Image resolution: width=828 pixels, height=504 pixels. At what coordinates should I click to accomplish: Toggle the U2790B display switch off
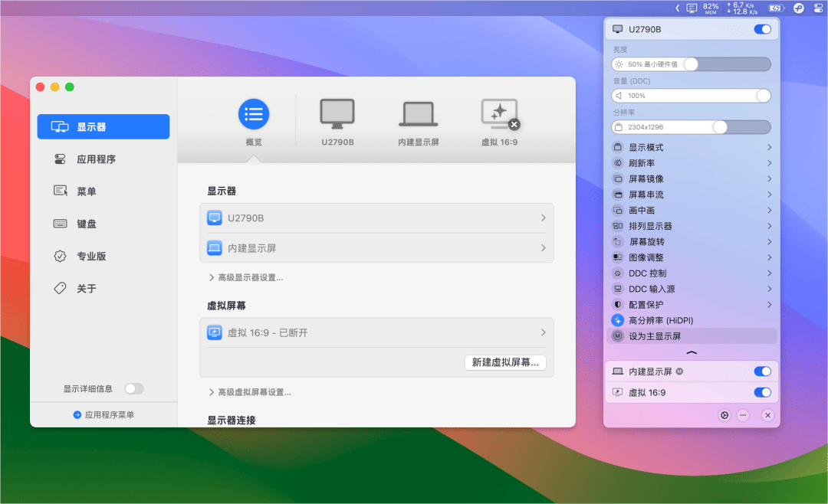(x=762, y=29)
